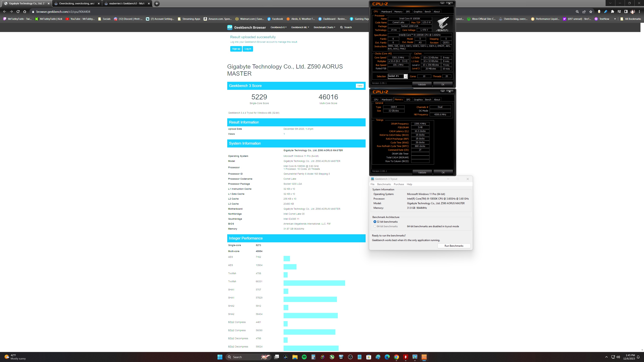Screen dimensions: 644x362
Task: Open the media controls icon
Action: tap(619, 12)
